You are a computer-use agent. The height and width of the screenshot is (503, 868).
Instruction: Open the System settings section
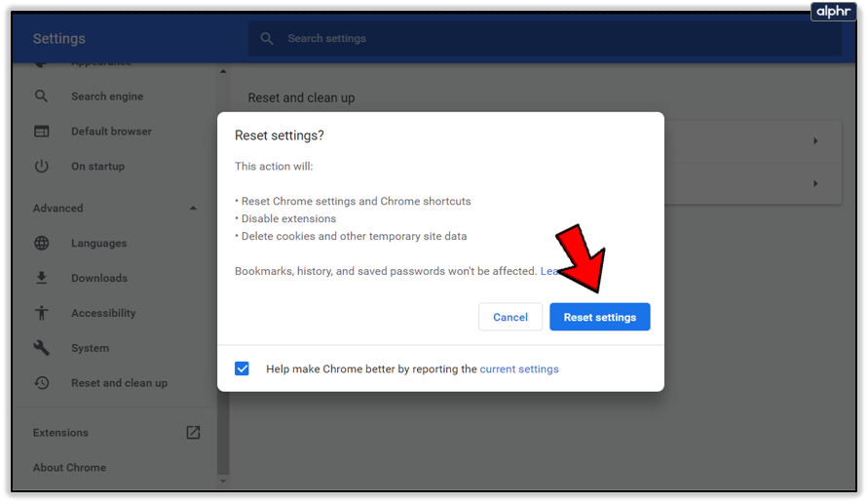(x=90, y=348)
